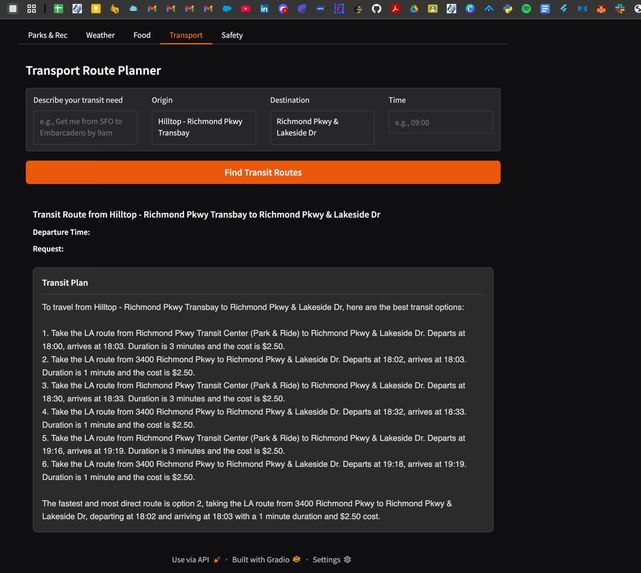Focus the Describe your transit need field
641x573 pixels.
[85, 127]
